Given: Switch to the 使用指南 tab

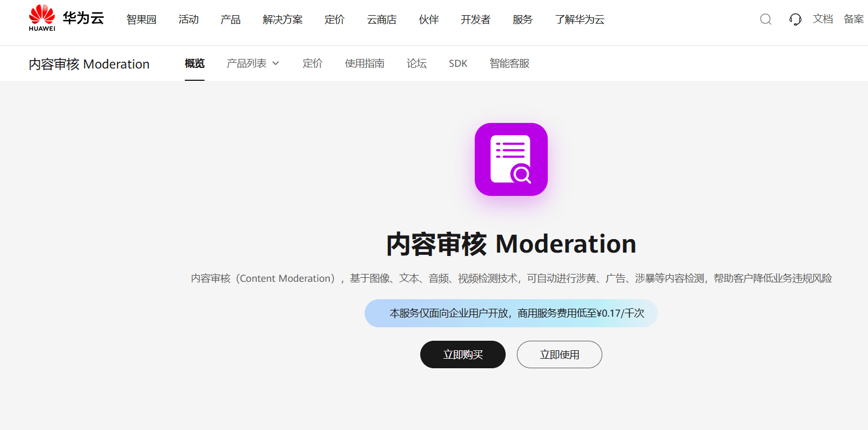Looking at the screenshot, I should coord(365,63).
